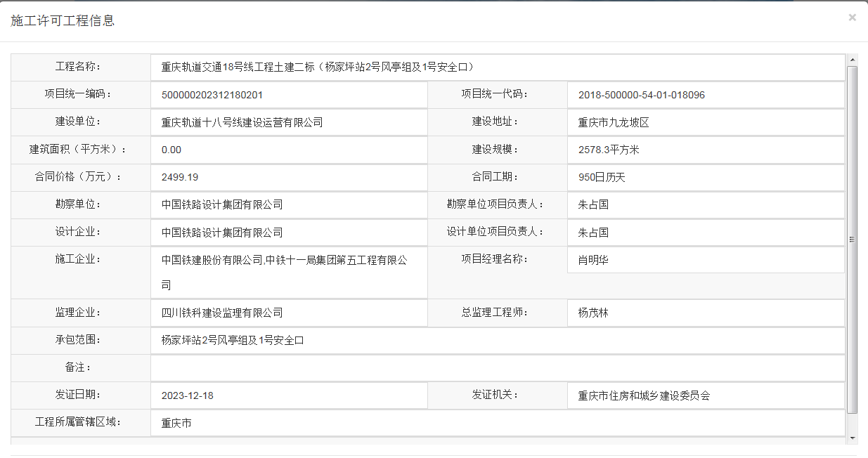Click the scrollbar up arrow
Image resolution: width=868 pixels, height=458 pixels.
[853, 60]
